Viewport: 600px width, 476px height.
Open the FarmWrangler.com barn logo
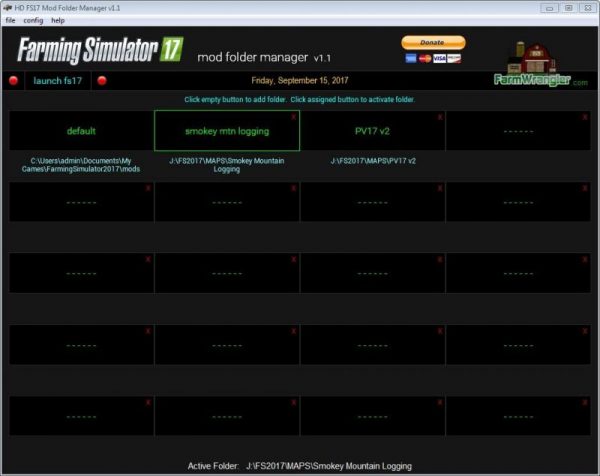tap(540, 64)
